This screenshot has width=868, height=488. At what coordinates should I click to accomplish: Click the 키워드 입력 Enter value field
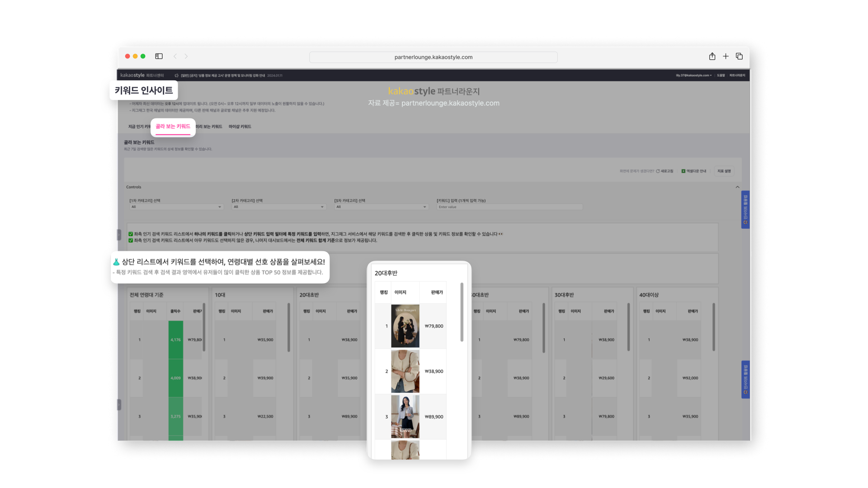(x=509, y=207)
